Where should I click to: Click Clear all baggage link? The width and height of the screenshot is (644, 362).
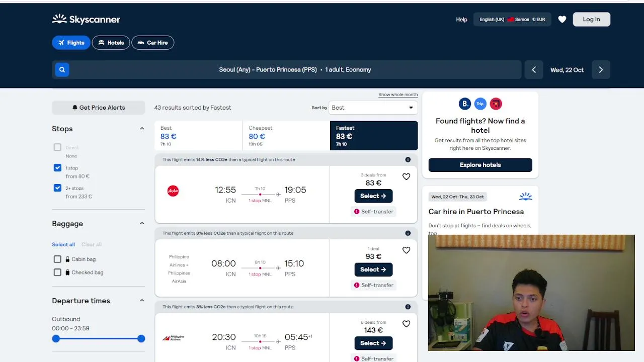pos(92,244)
